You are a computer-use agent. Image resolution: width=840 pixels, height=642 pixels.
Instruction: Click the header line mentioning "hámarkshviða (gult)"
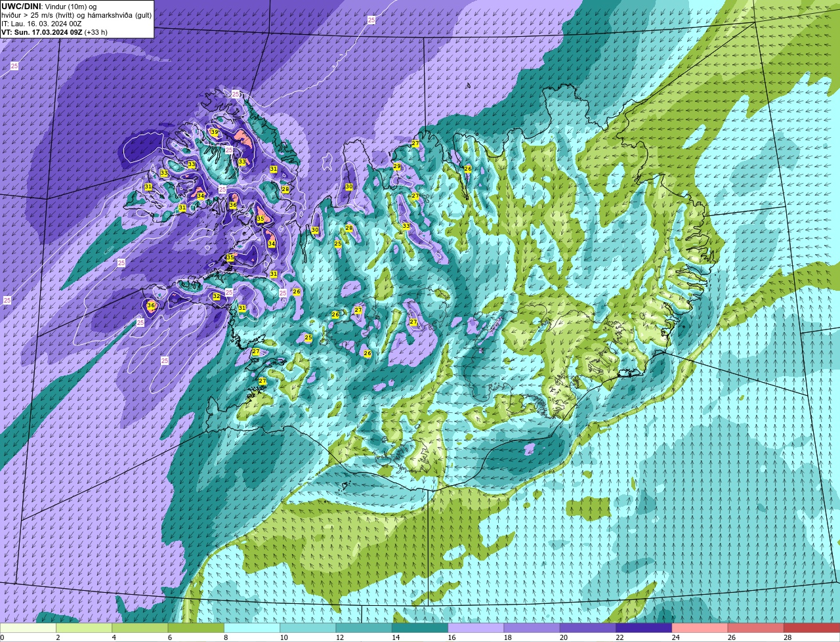tap(76, 15)
